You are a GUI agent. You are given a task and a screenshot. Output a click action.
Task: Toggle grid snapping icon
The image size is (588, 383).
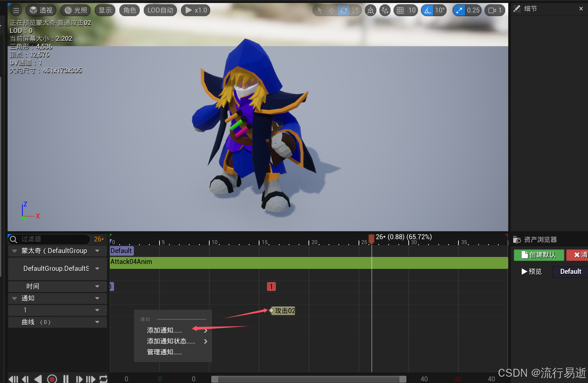400,11
